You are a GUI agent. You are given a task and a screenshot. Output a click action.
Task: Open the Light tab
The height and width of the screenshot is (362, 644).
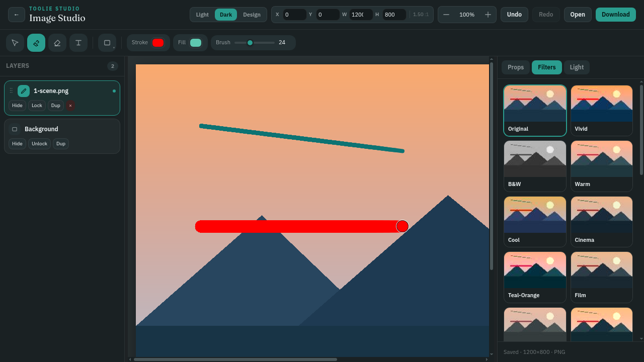pyautogui.click(x=577, y=67)
